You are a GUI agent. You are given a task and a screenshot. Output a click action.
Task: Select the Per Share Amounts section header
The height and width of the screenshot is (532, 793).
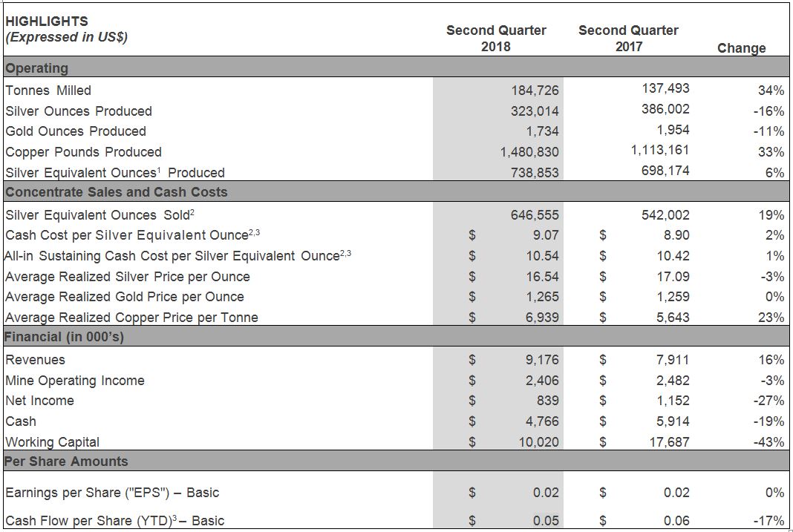(x=66, y=462)
